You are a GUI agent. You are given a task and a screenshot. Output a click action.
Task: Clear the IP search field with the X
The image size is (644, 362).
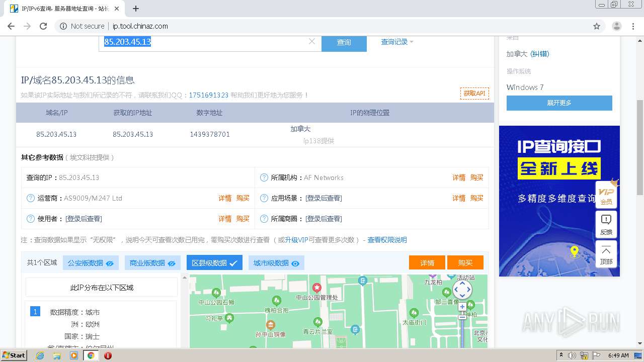[x=312, y=42]
